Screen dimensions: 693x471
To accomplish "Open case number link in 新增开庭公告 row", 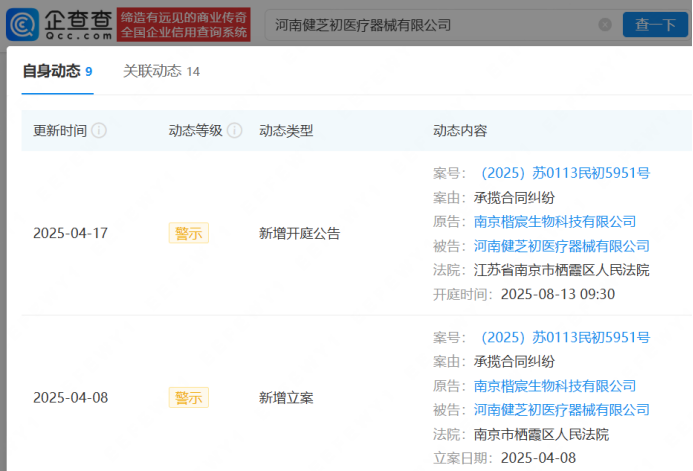I will (565, 173).
